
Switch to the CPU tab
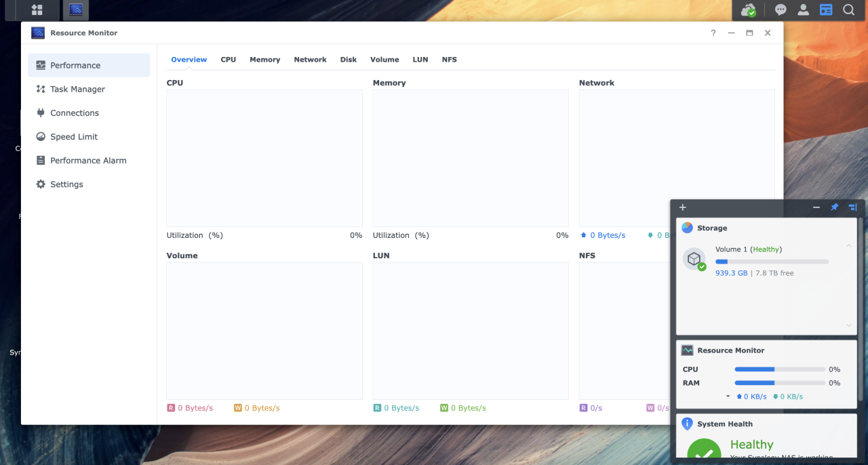coord(229,60)
